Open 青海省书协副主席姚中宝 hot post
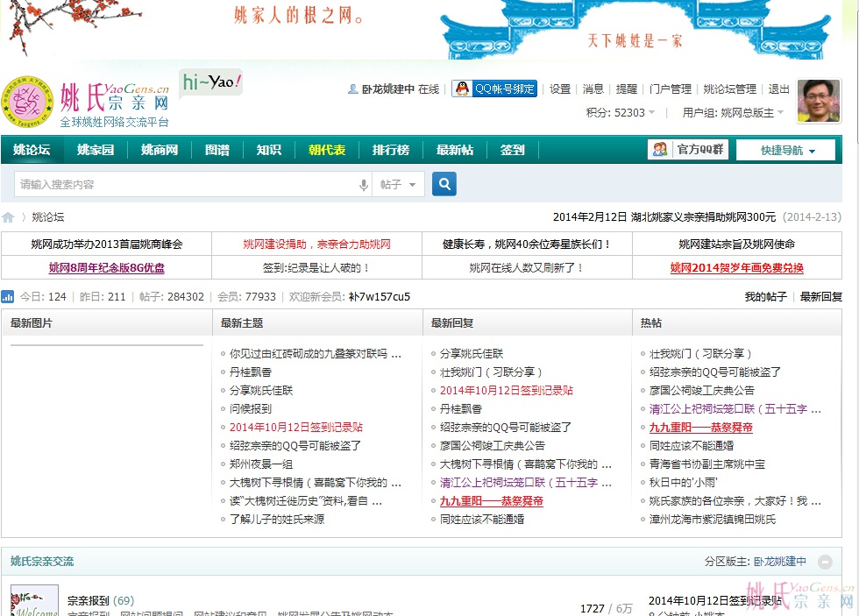 point(707,464)
